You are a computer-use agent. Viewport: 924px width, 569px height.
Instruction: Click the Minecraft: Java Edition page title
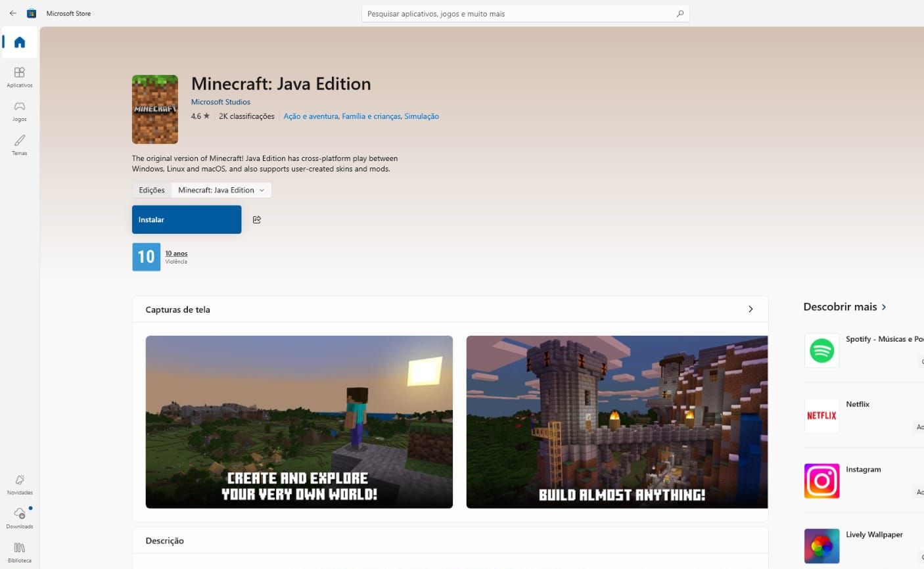pyautogui.click(x=281, y=84)
